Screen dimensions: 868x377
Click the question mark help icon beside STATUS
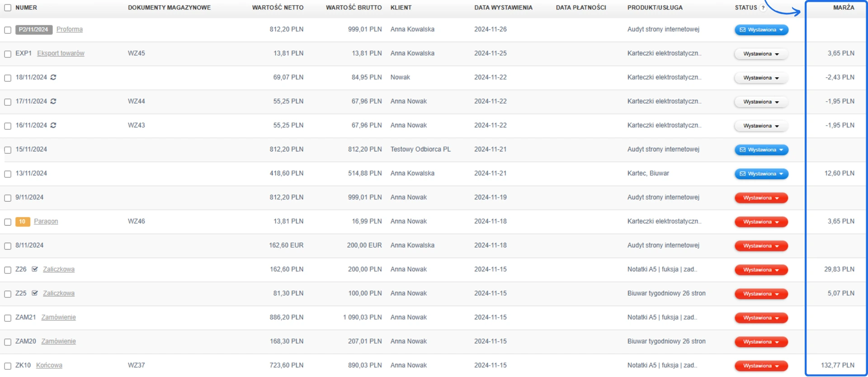(763, 8)
